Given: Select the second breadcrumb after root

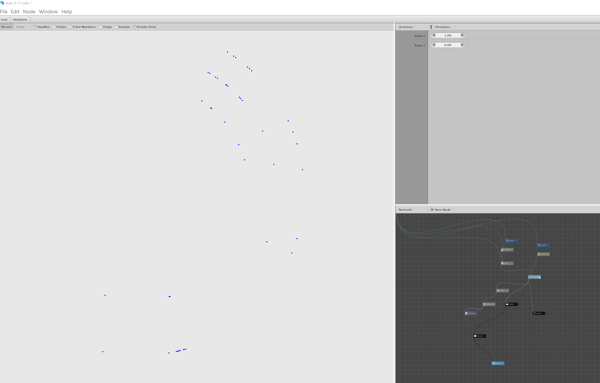Looking at the screenshot, I should (20, 20).
